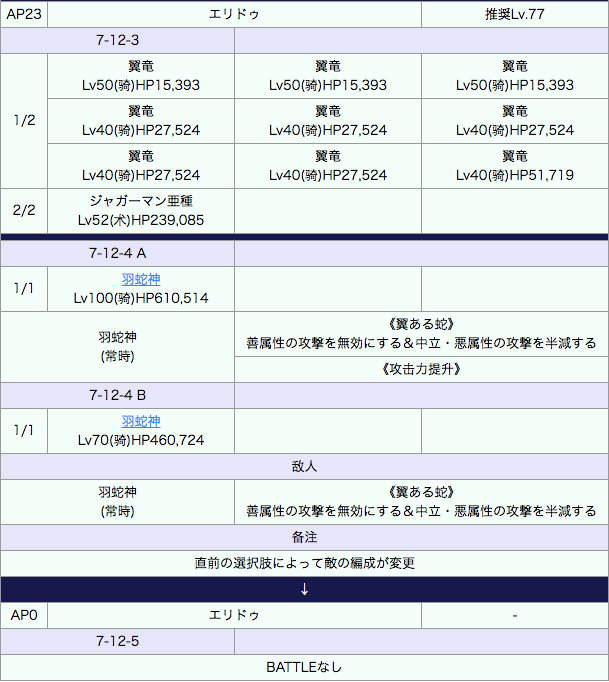Click the down arrow in the dark bar
Screen dimensions: 609x682
pos(304,589)
